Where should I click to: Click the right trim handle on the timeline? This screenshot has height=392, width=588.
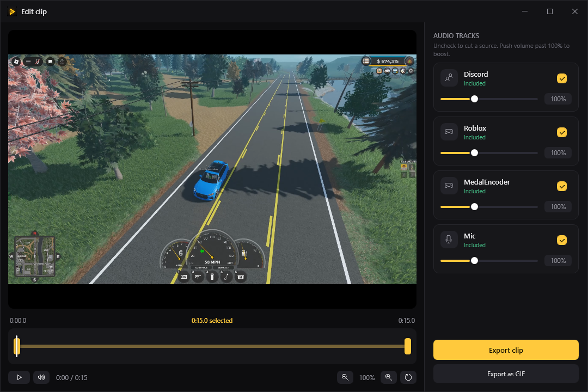(408, 346)
